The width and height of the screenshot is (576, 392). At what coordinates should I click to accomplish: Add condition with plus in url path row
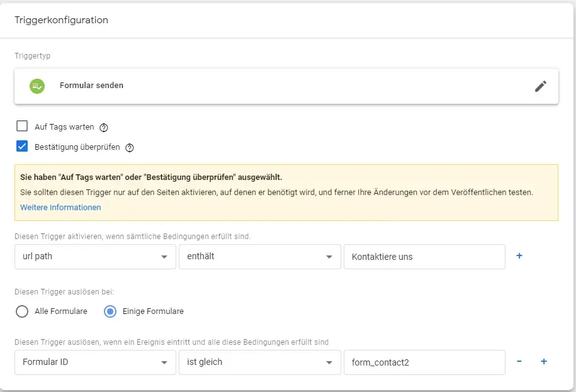519,256
